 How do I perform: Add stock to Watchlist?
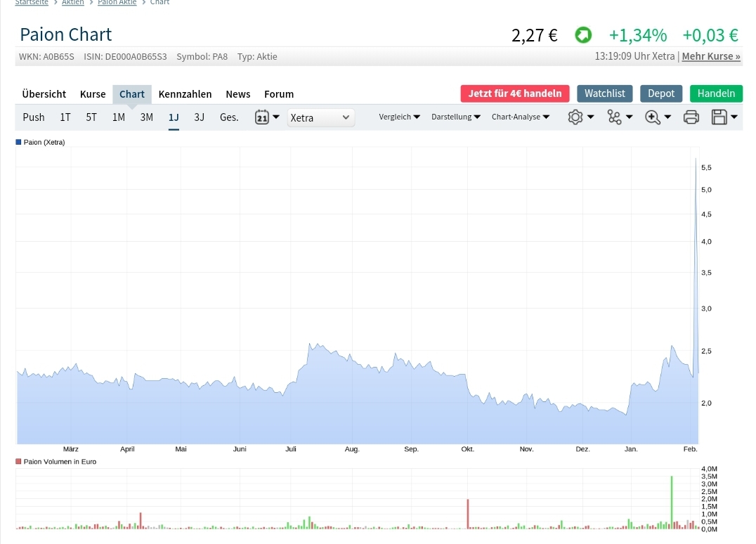tap(605, 93)
